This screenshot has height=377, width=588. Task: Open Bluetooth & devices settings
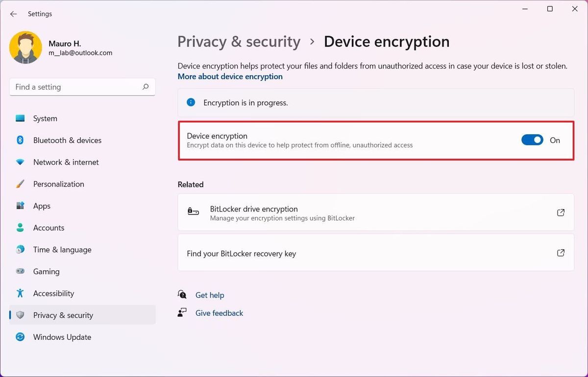pyautogui.click(x=20, y=140)
